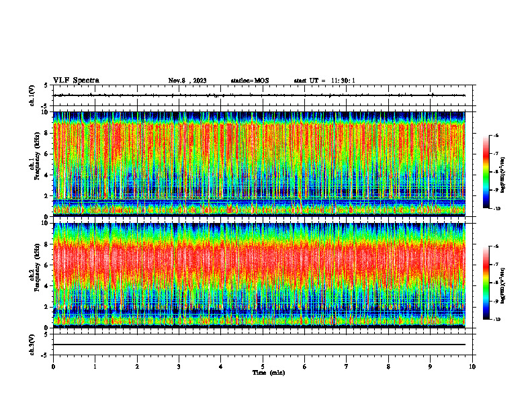Click the time axis tick label '1'
This screenshot has height=411, width=532.
(x=95, y=367)
